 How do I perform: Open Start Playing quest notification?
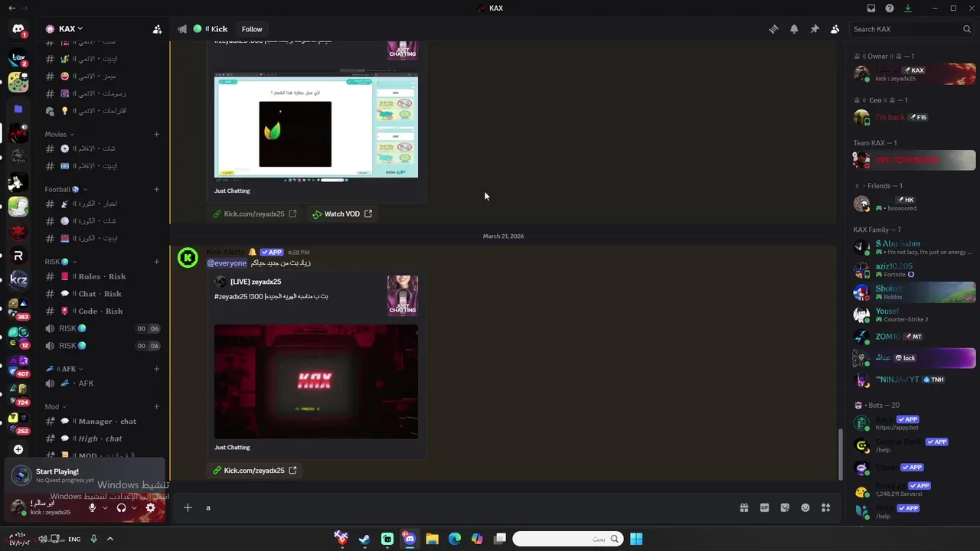84,475
